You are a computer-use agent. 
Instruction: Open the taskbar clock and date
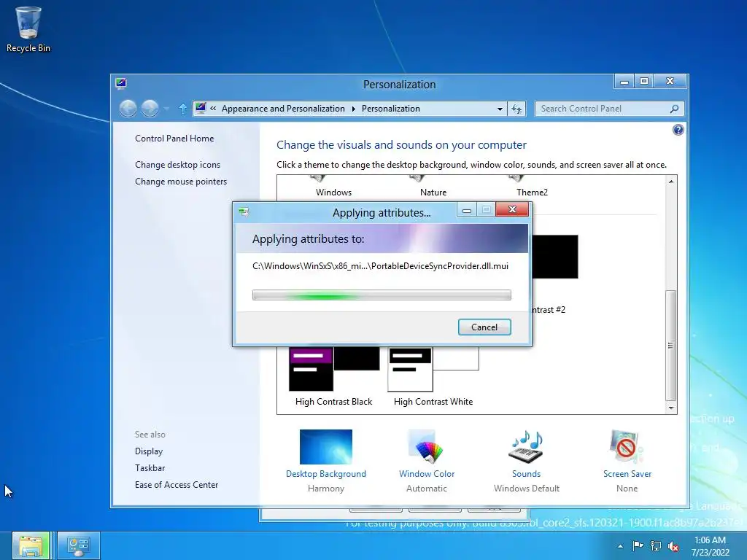711,546
